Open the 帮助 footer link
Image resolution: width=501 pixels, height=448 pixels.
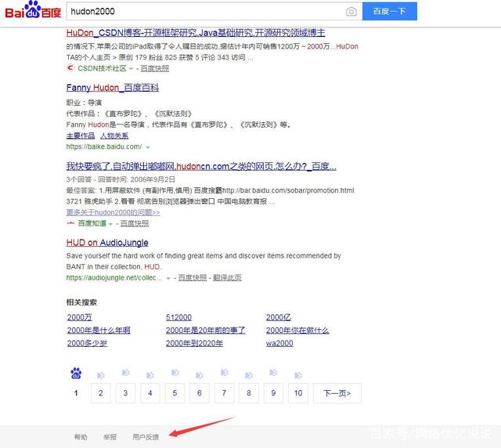click(81, 437)
